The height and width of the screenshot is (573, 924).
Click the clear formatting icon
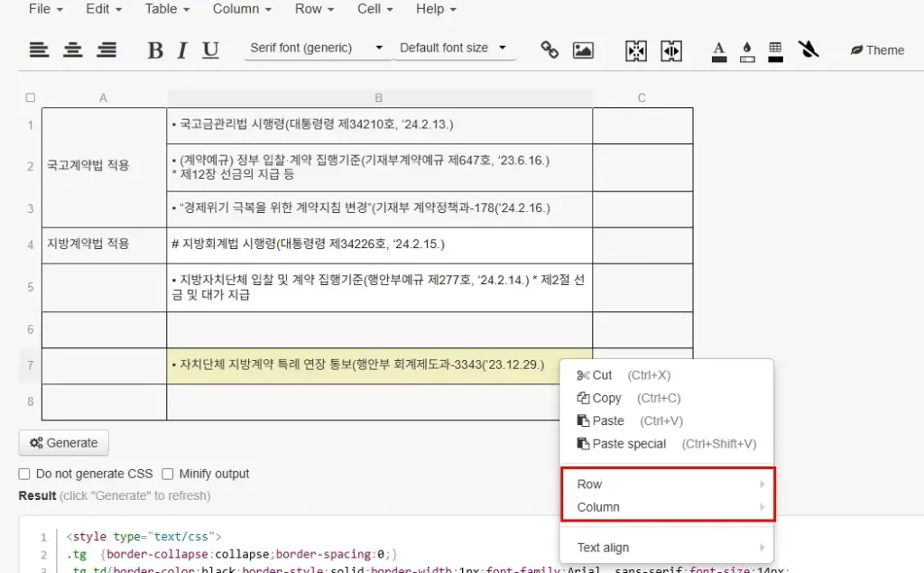tap(808, 50)
